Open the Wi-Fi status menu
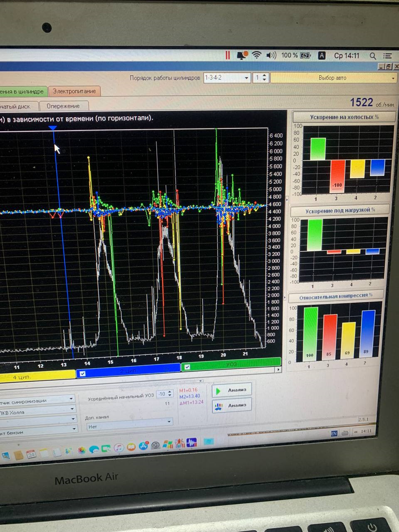This screenshot has height=532, width=399. pyautogui.click(x=257, y=55)
